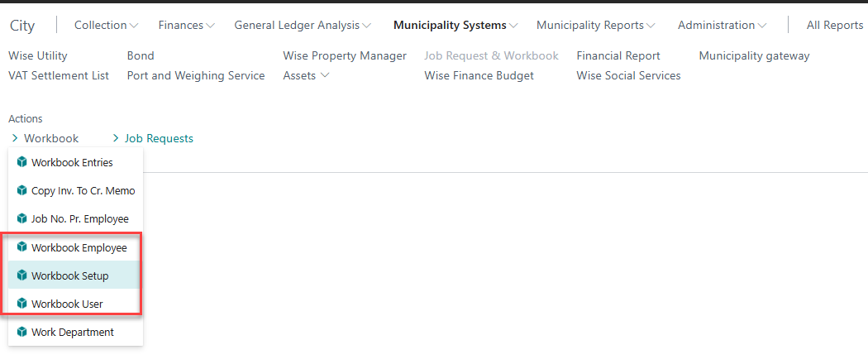
Task: Open the Collection menu
Action: (x=107, y=25)
